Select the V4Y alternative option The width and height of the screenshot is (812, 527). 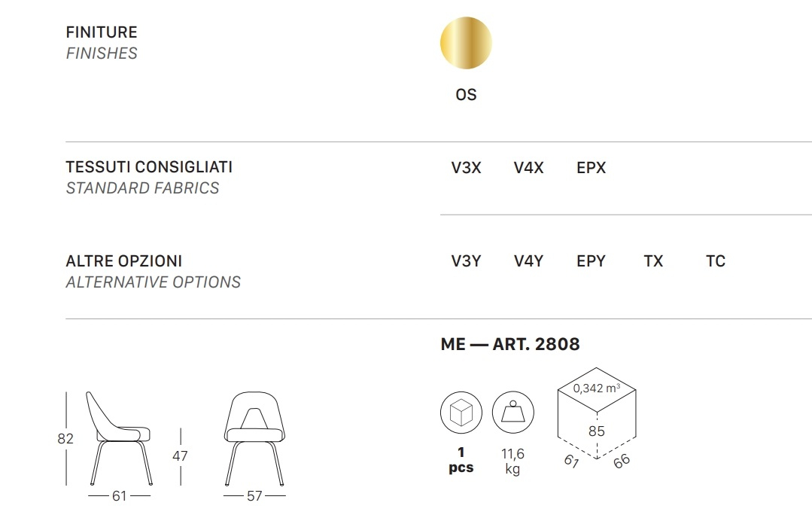[529, 260]
